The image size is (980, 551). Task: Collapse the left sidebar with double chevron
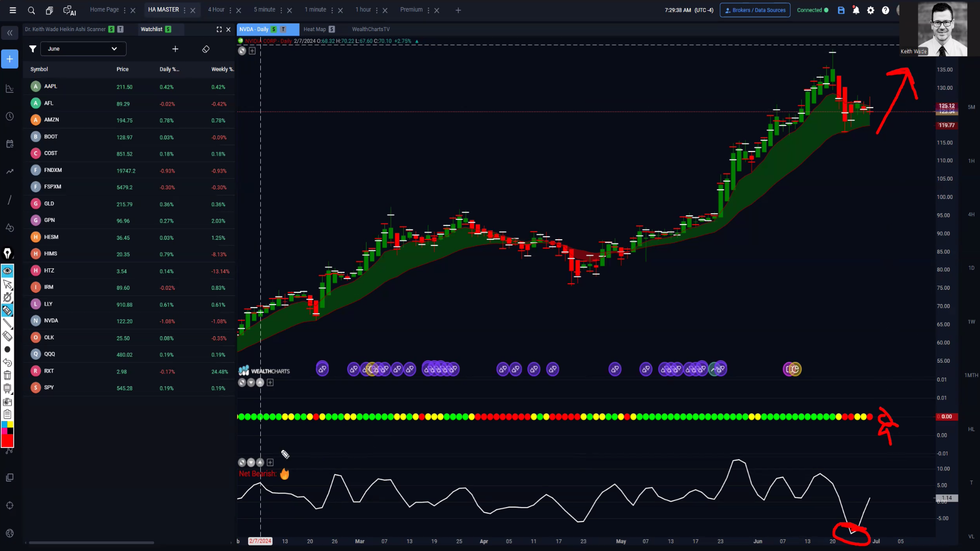tap(10, 33)
